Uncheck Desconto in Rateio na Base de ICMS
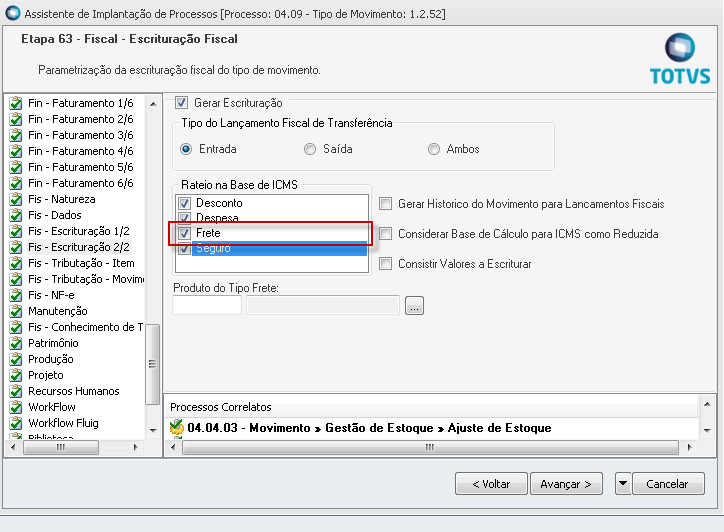This screenshot has height=532, width=724. [x=185, y=203]
